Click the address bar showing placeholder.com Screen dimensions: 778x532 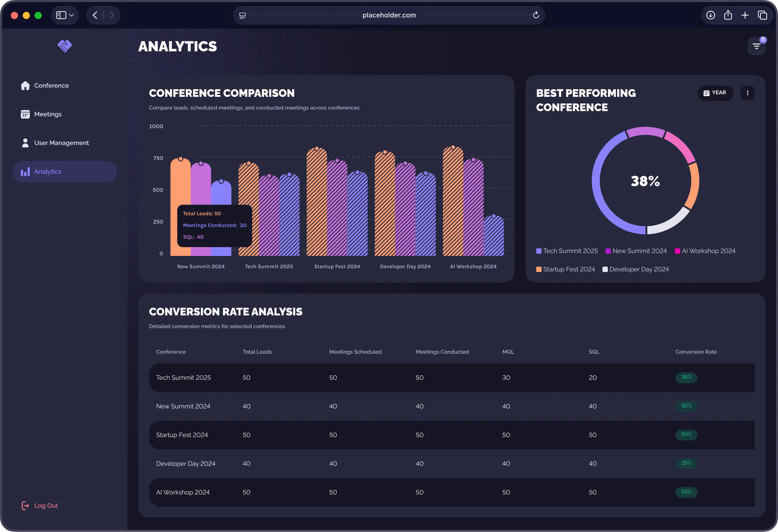pos(389,15)
